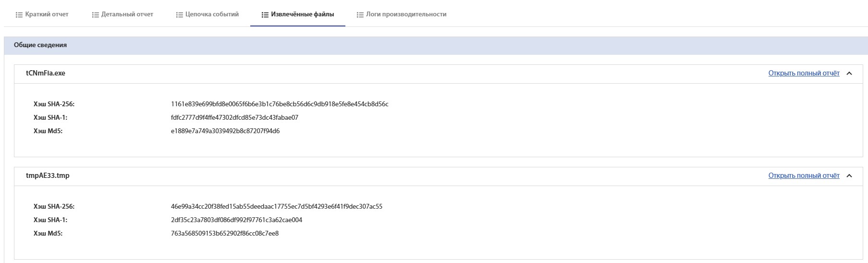Select the Md5 hash value of tCNmFia.exe
Screen dimensions: 868x263
[225, 131]
